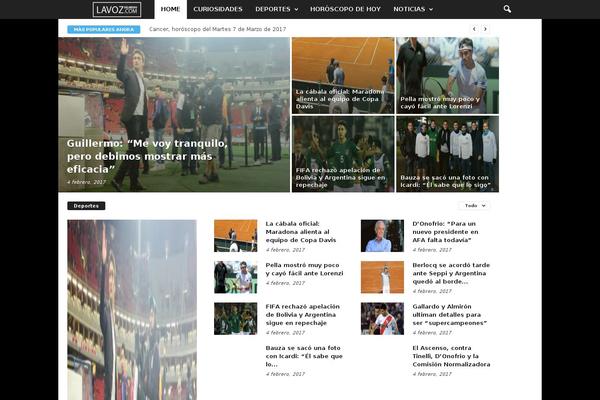Open featured tile Bauza foto con Icardi

click(x=447, y=154)
